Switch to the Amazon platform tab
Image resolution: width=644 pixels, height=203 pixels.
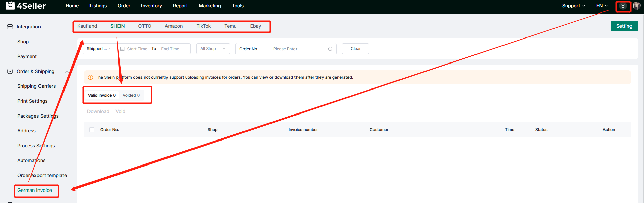tap(174, 26)
